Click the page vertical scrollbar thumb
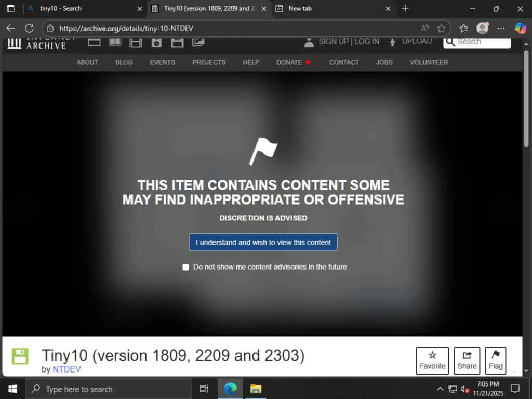The height and width of the screenshot is (399, 532). click(x=526, y=99)
